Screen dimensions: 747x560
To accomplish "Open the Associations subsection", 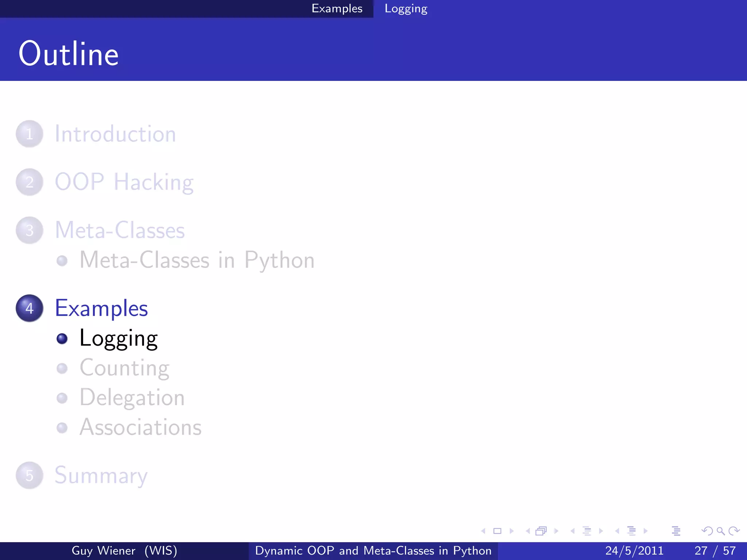I will 140,427.
